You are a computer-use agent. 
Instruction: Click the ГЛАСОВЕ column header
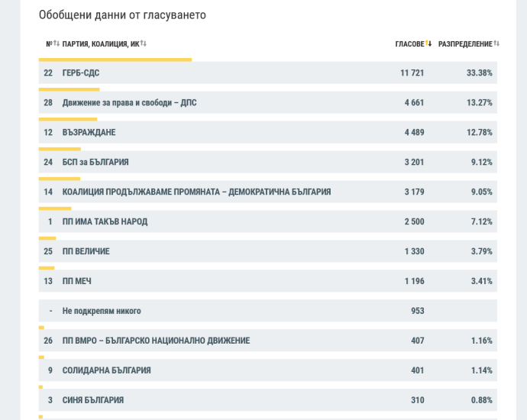[409, 44]
